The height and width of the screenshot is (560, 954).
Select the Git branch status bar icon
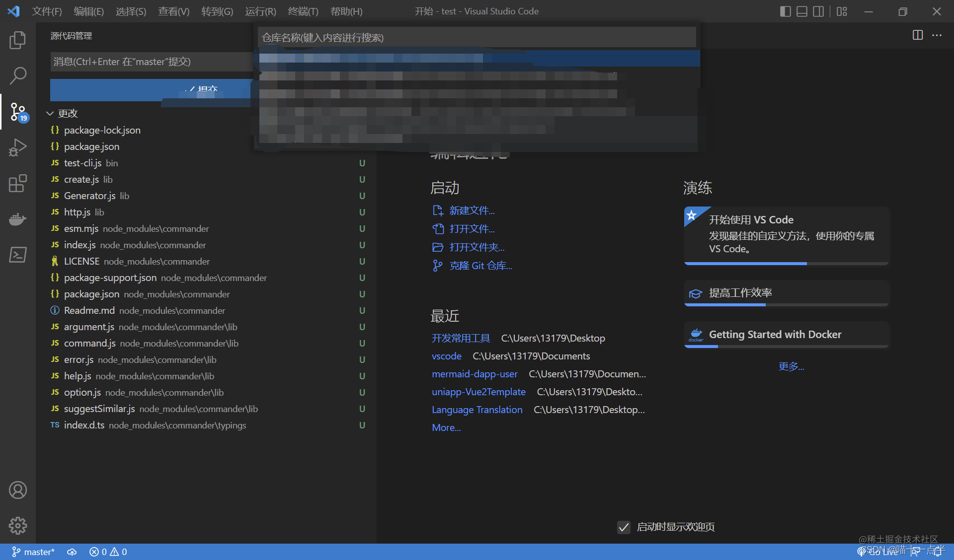(x=15, y=552)
